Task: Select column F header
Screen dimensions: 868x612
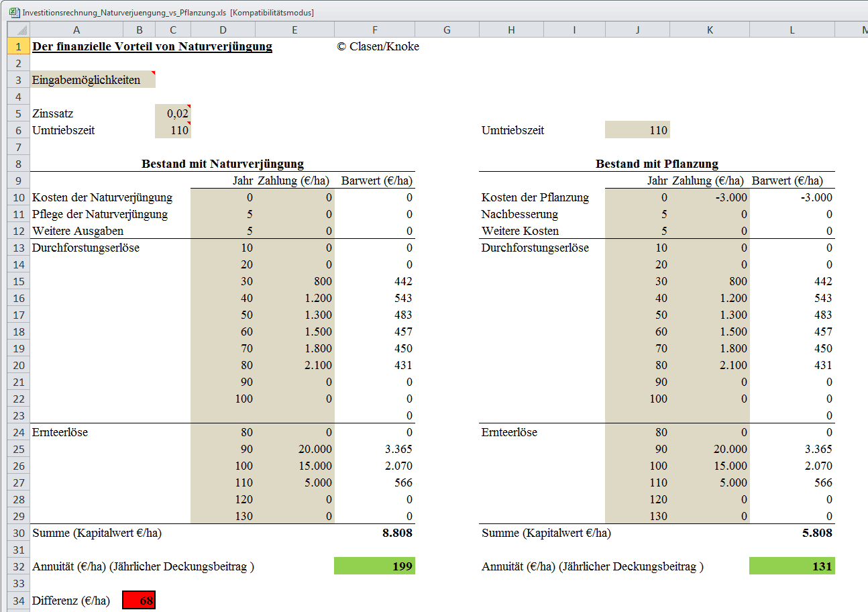Action: [x=374, y=30]
